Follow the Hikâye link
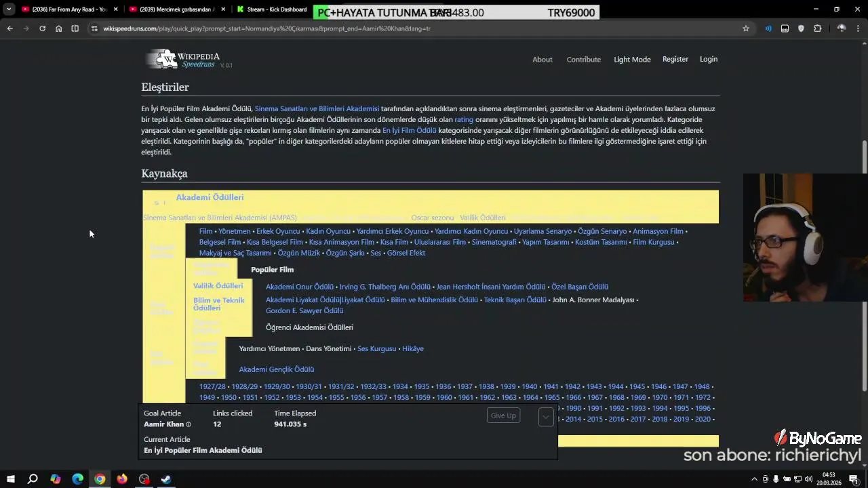The image size is (868, 488). tap(413, 348)
